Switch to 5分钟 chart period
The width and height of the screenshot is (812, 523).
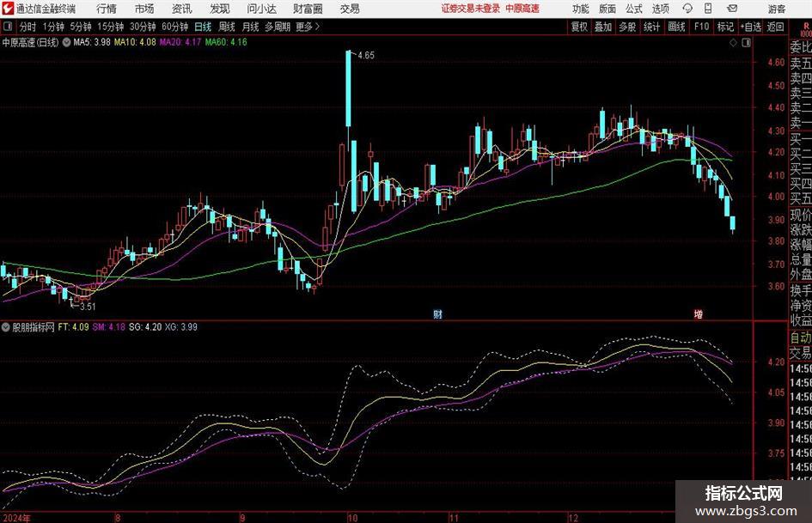click(81, 27)
